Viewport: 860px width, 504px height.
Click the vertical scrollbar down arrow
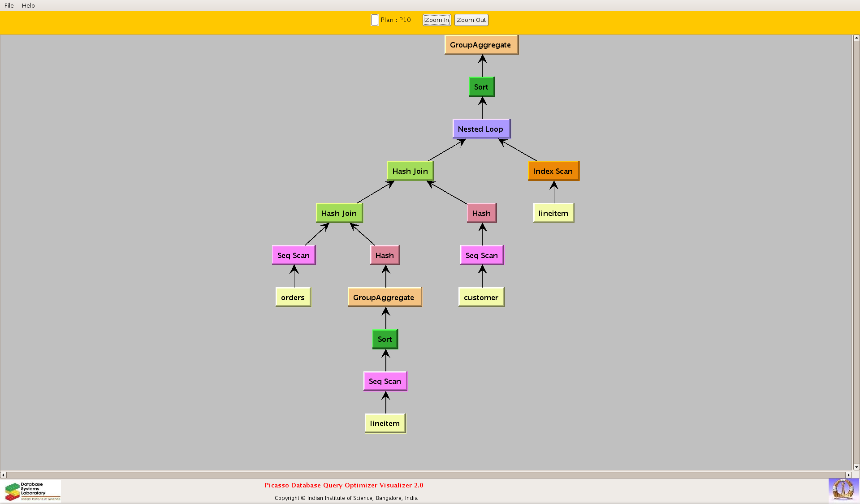[856, 467]
